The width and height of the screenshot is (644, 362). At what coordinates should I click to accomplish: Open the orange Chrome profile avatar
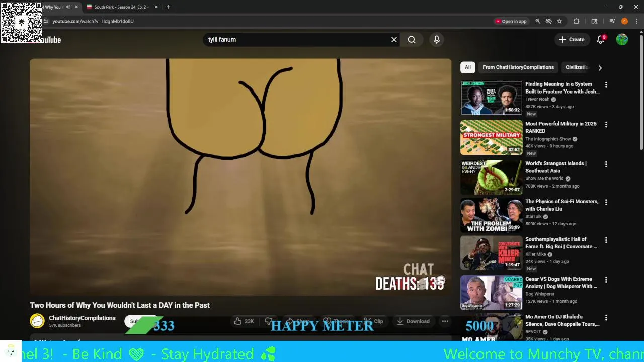click(624, 21)
